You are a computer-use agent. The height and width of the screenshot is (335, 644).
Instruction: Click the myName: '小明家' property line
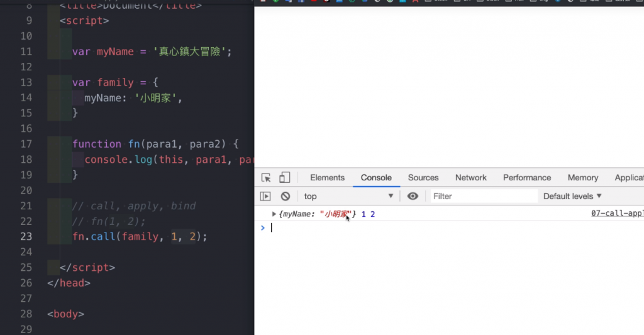133,97
